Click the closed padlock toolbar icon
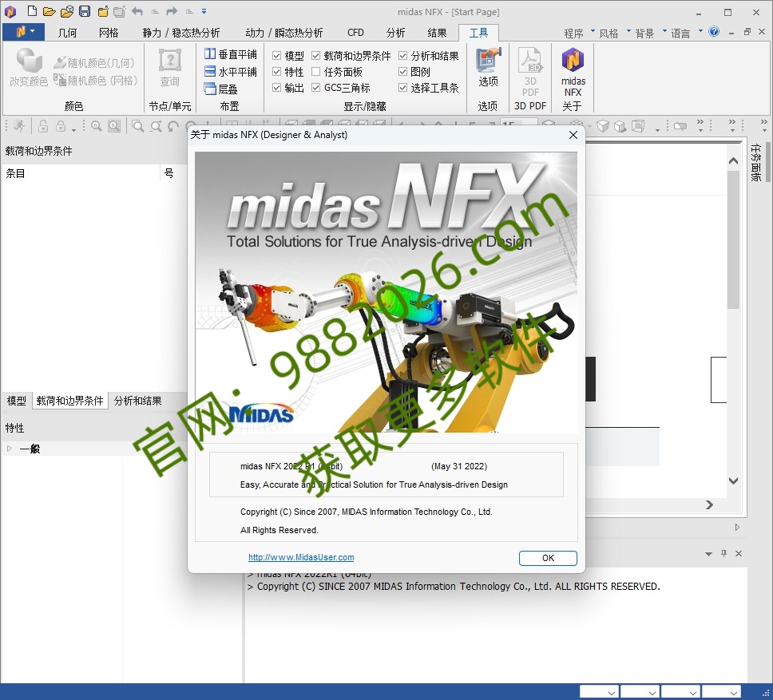 [61, 126]
